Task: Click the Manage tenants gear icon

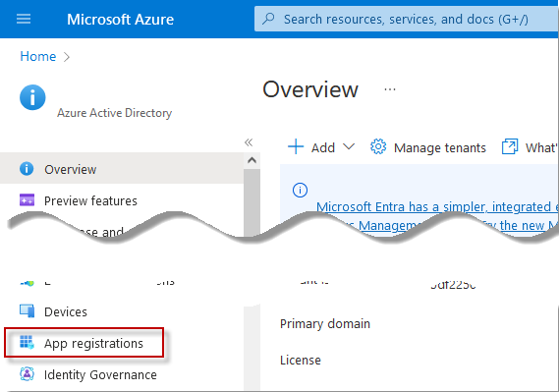Action: pos(378,146)
